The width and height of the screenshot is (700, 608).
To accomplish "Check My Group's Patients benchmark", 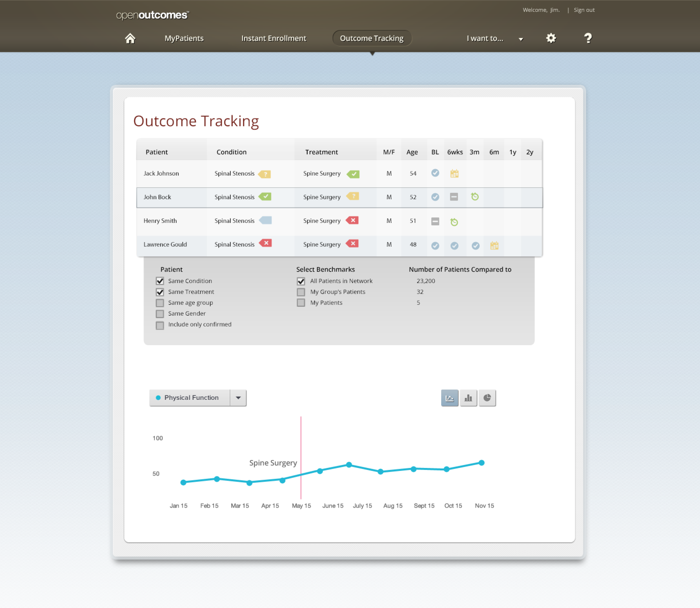I will (301, 292).
